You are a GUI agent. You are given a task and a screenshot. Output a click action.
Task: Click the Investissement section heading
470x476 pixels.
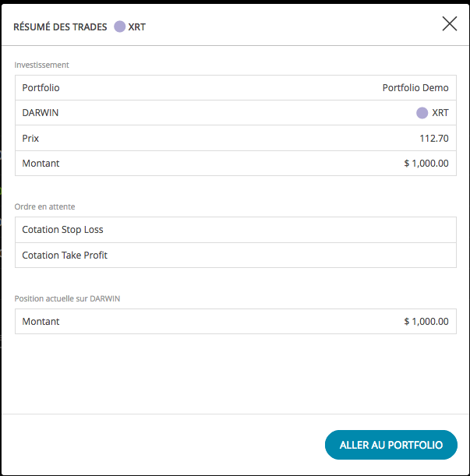(41, 65)
